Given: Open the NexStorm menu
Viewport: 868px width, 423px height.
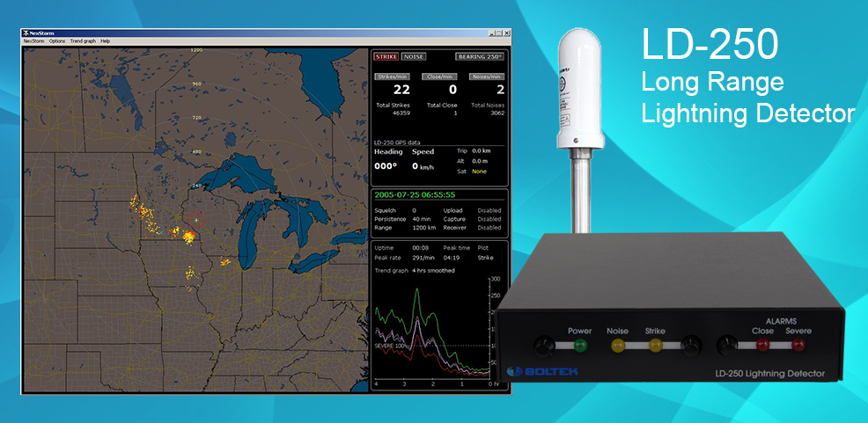Looking at the screenshot, I should pos(34,41).
